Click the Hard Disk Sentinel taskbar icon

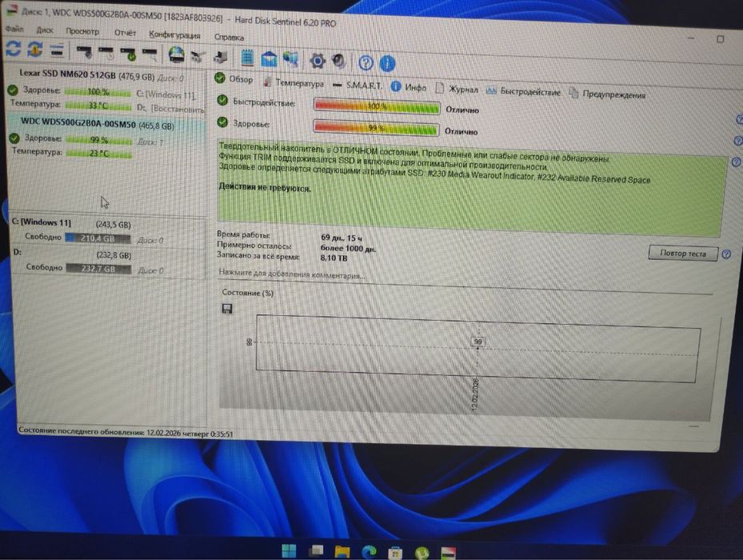pos(448,553)
